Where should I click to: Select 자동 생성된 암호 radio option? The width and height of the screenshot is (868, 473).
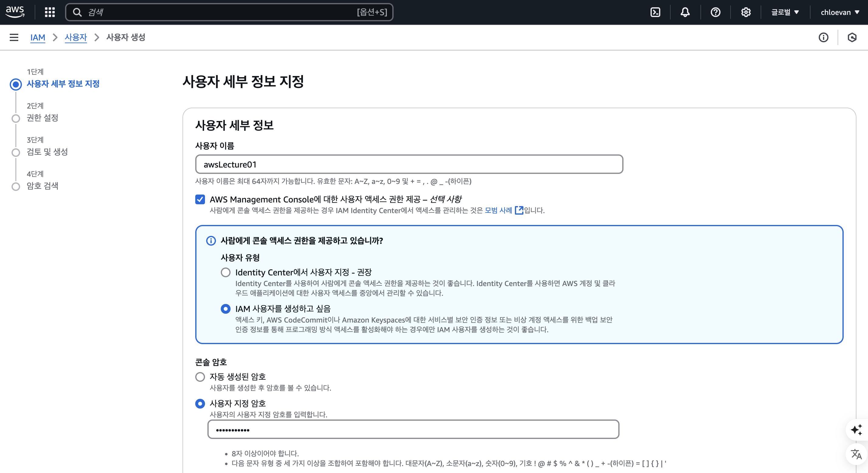[x=200, y=377]
